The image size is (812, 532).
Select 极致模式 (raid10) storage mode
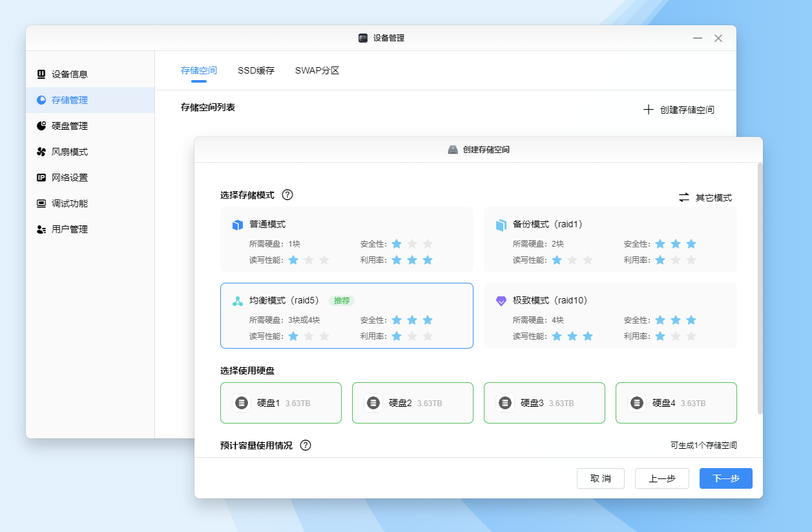(x=610, y=316)
